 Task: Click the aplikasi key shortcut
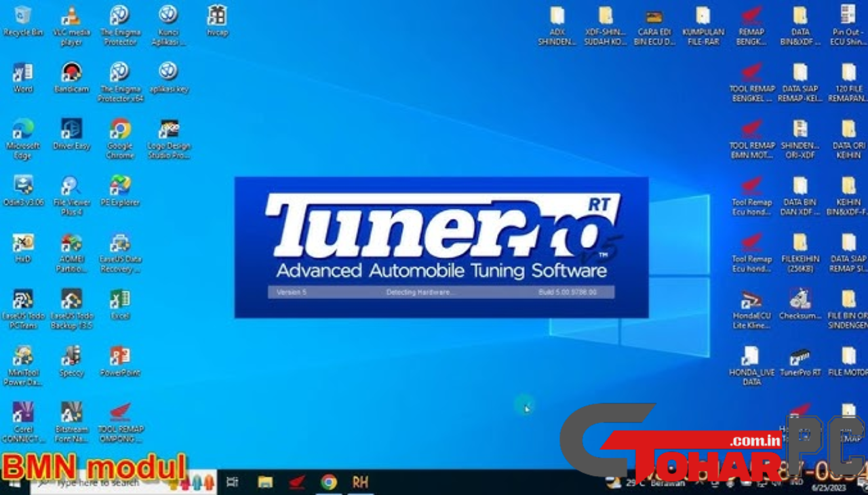168,77
